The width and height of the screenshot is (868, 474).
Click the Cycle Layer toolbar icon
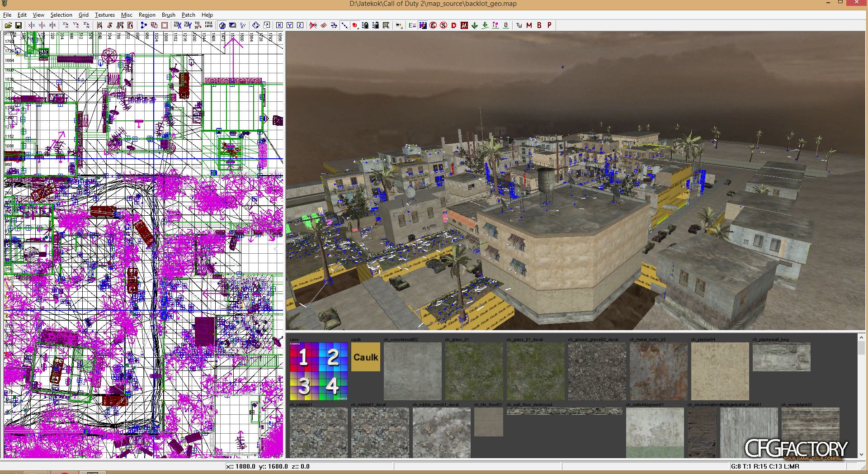[x=208, y=25]
